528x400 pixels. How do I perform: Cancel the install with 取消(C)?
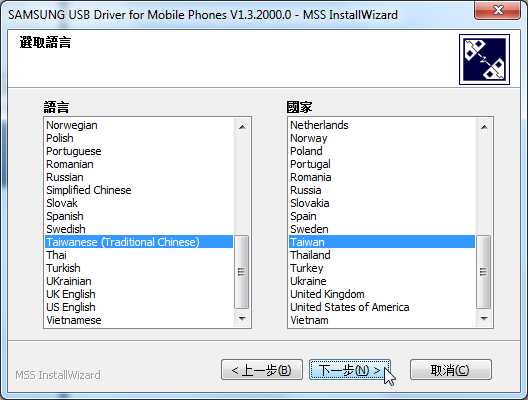pos(451,370)
